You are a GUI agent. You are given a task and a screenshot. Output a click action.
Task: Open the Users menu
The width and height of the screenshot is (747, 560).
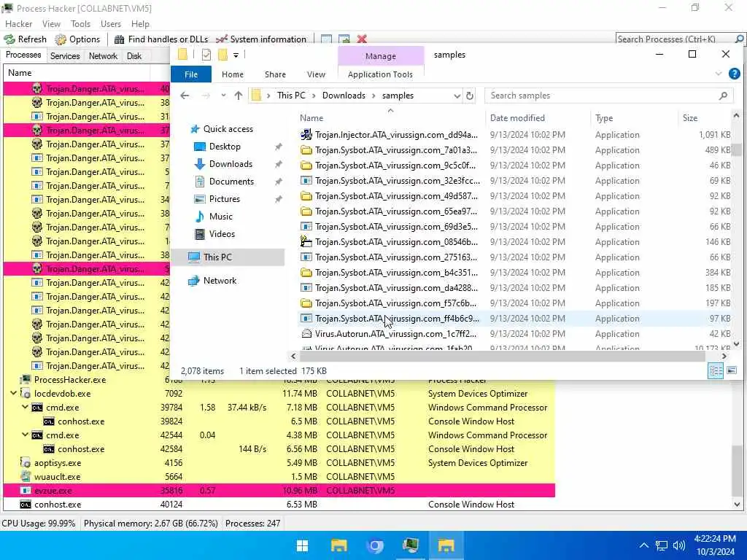click(x=111, y=24)
